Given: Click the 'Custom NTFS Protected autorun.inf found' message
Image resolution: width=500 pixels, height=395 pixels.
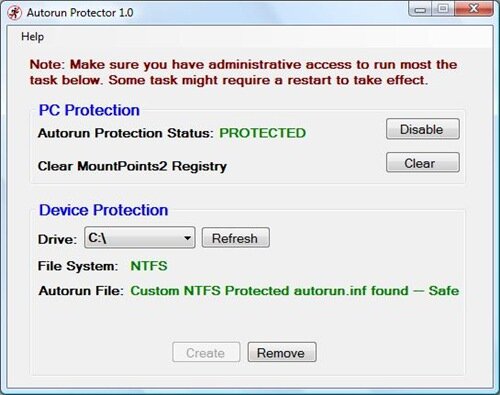Looking at the screenshot, I should point(269,291).
